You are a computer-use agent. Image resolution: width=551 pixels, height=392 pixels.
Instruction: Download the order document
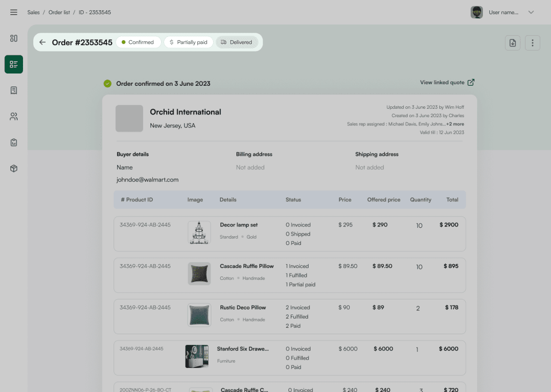click(512, 43)
